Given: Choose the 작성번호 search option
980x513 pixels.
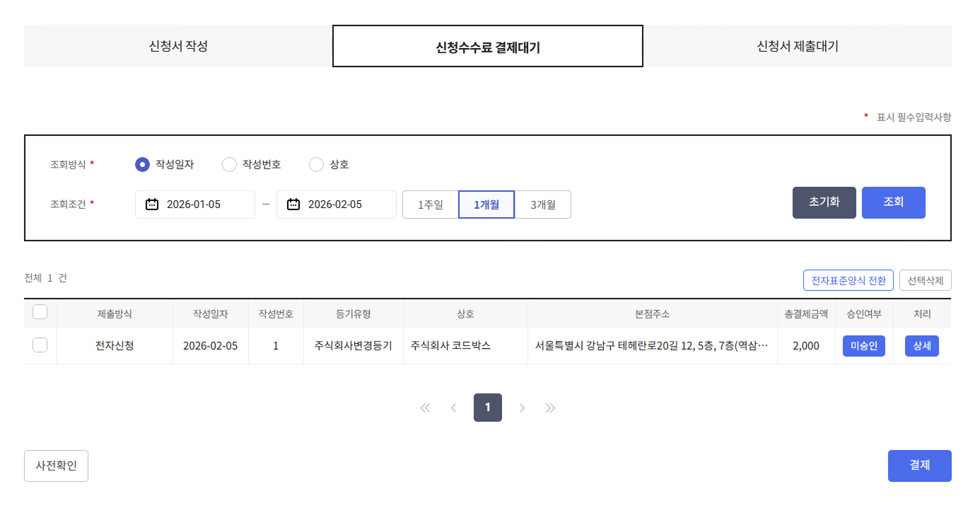Looking at the screenshot, I should 229,164.
